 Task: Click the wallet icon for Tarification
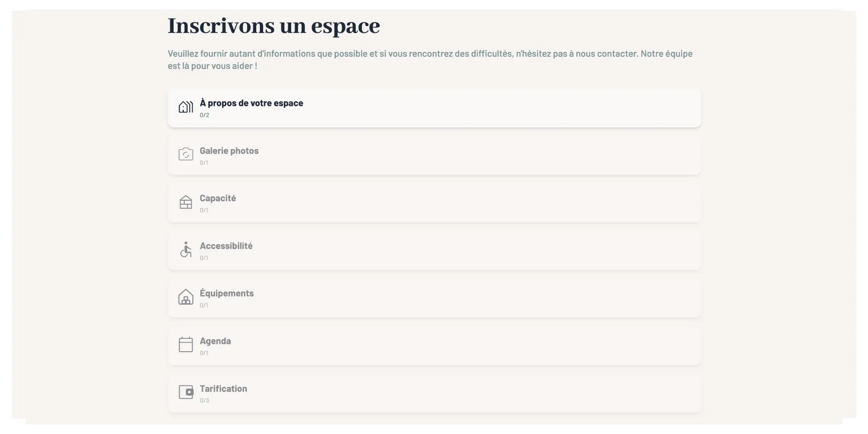pos(185,392)
